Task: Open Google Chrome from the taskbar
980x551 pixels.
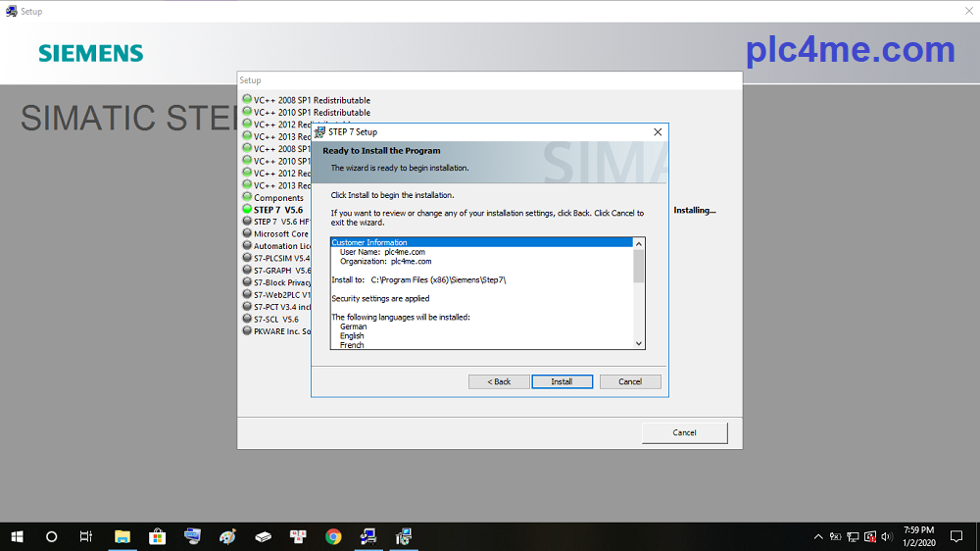Action: point(333,536)
